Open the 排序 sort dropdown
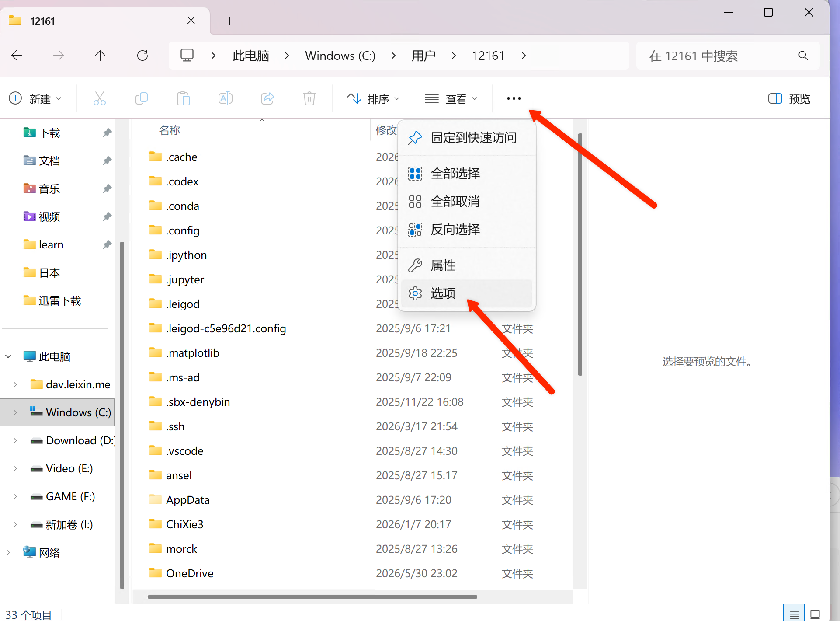Screen dimensions: 840x621 coord(373,99)
